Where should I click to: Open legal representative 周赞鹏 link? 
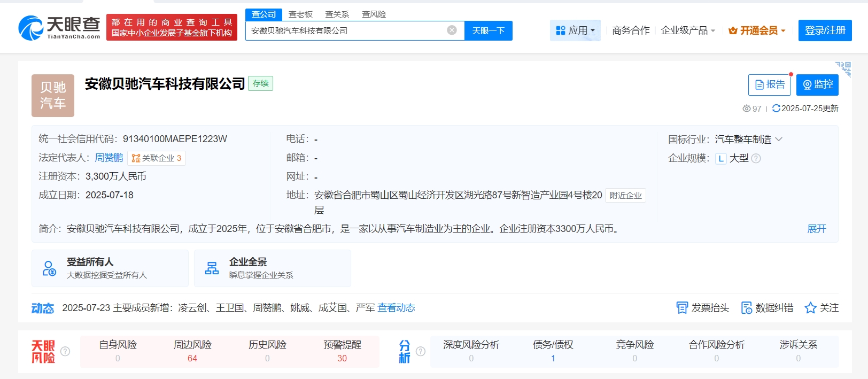pos(109,158)
